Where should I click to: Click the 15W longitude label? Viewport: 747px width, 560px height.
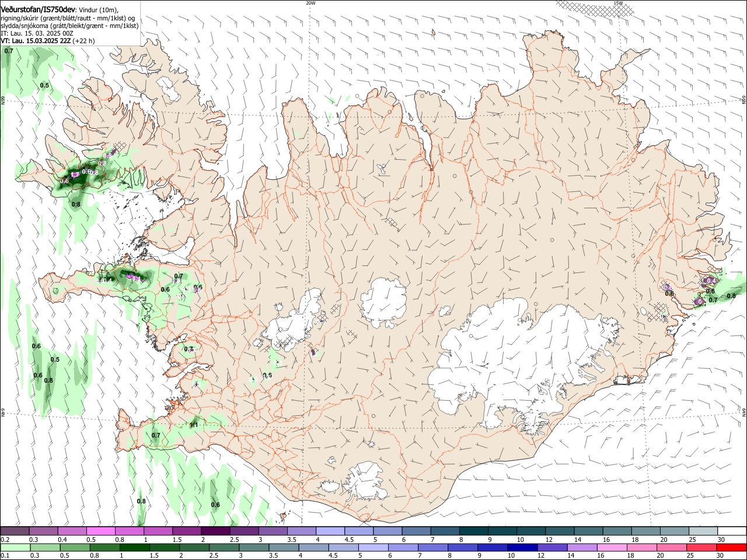click(x=618, y=3)
